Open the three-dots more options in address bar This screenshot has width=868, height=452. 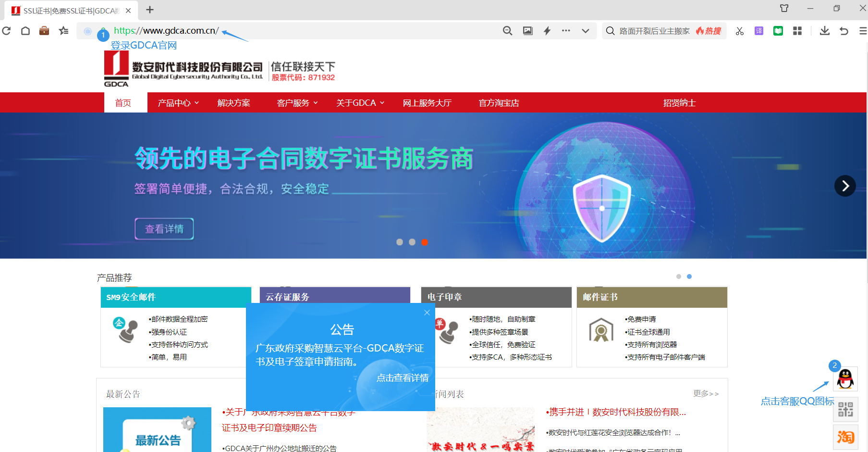tap(566, 31)
